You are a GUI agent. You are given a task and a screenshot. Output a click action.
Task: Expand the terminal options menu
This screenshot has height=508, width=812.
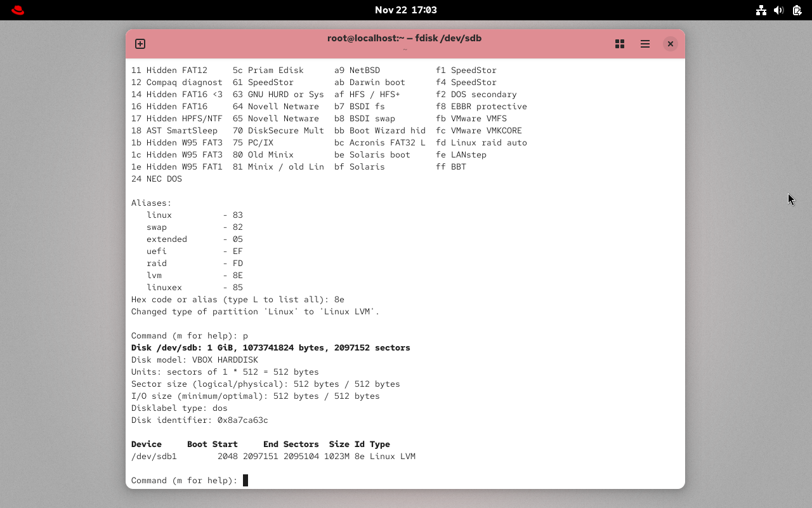(645, 44)
